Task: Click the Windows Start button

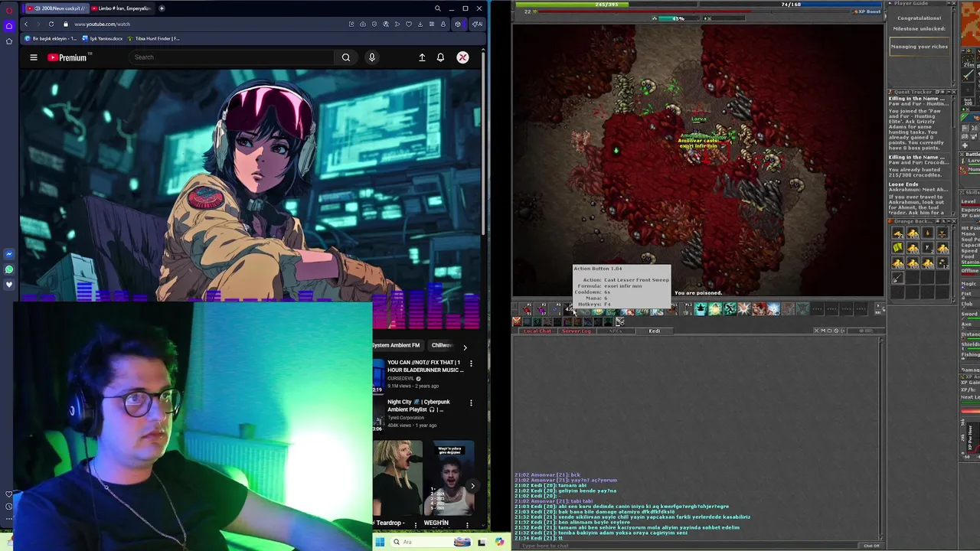Action: 379,542
